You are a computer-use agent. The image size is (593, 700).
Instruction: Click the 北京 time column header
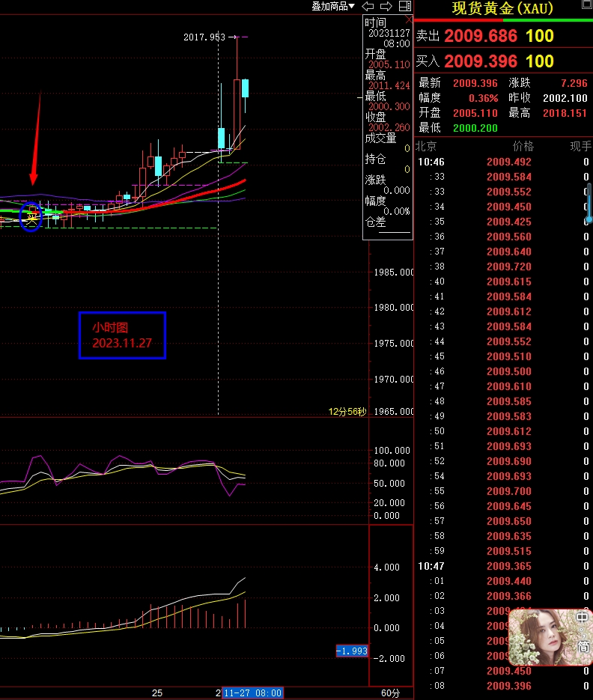pos(426,146)
